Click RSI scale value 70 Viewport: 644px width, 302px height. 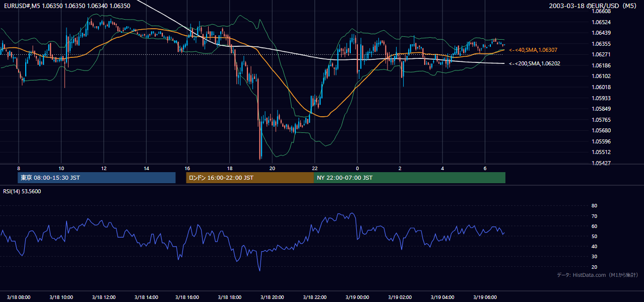594,216
